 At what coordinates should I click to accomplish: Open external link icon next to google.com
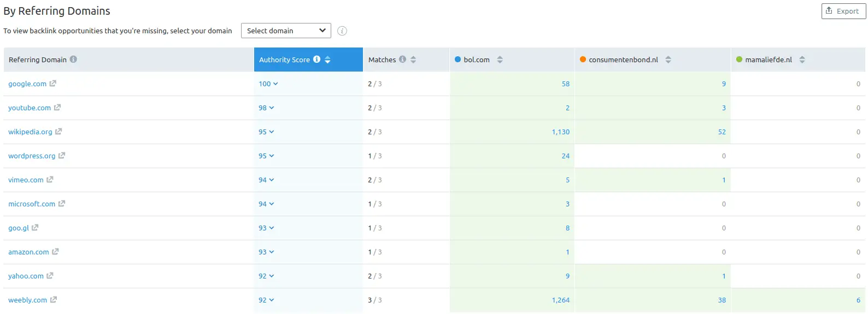tap(52, 84)
